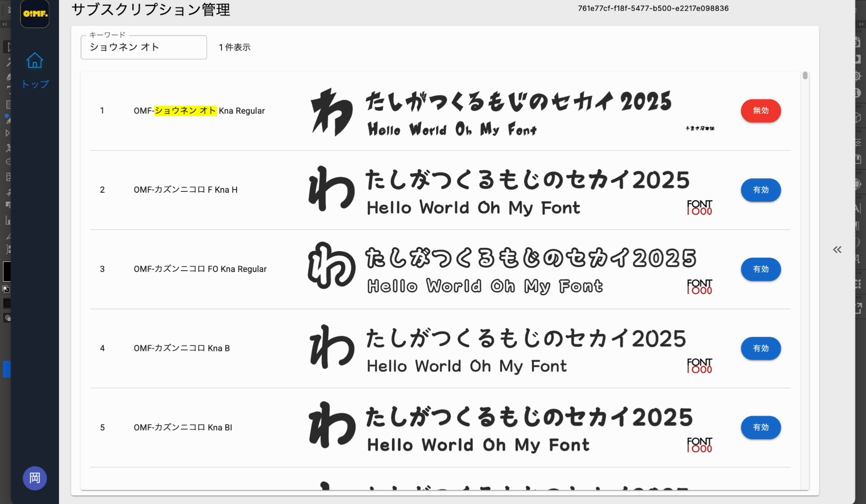Click row number 1 in the font list
The height and width of the screenshot is (504, 866).
(x=102, y=111)
